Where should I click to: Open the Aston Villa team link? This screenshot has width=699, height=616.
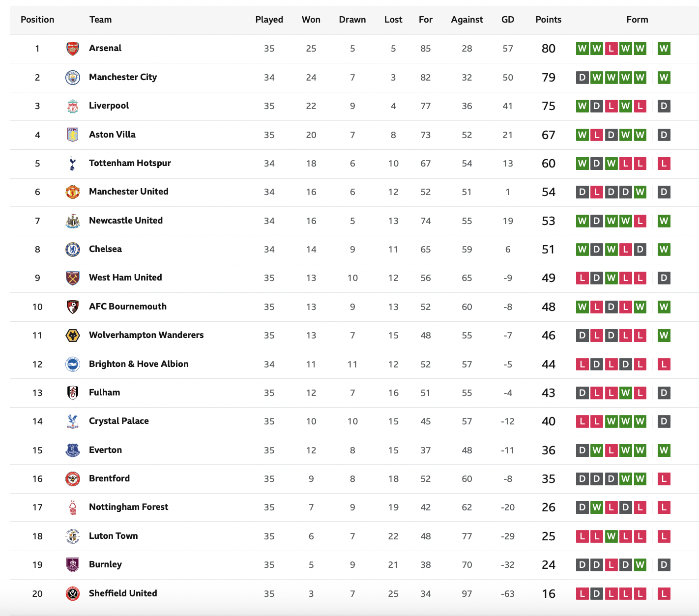(x=112, y=135)
